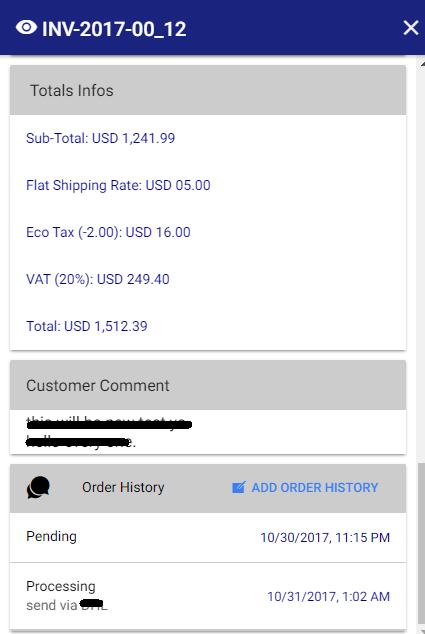Click the Sub-Total USD 1,241.99 line
Screen dimensions: 425x634
(101, 138)
